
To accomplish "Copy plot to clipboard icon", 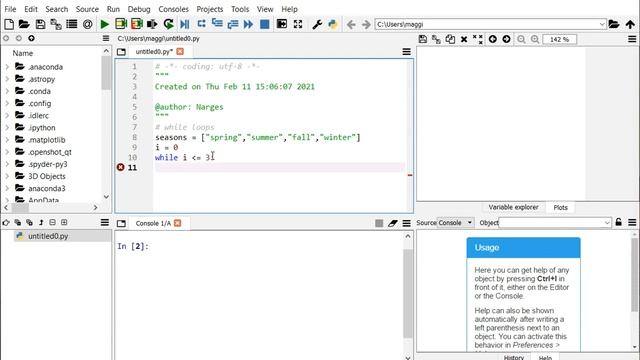I will (450, 39).
